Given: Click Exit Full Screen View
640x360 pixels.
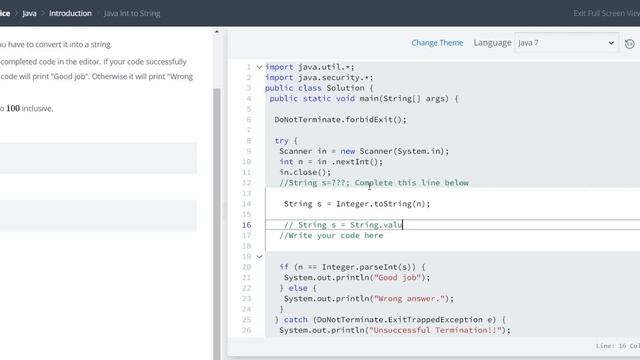Looking at the screenshot, I should coord(607,13).
